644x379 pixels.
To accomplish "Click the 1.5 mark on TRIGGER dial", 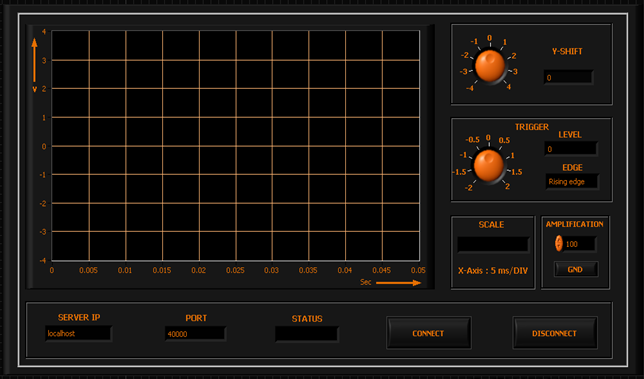I will 517,172.
